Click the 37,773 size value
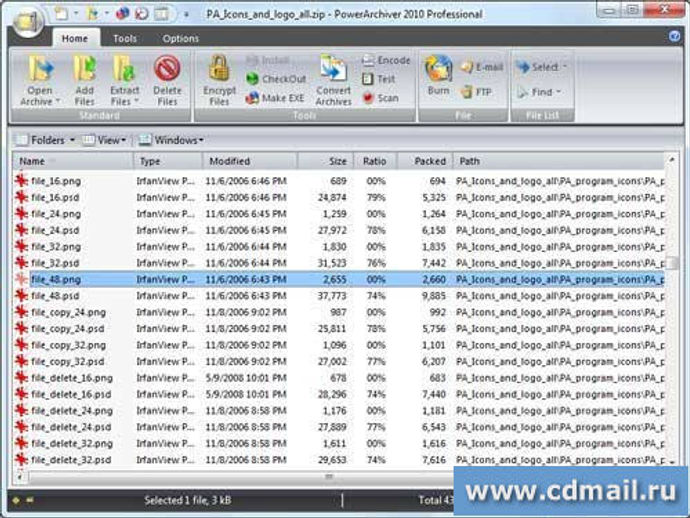The height and width of the screenshot is (518, 690). (332, 296)
